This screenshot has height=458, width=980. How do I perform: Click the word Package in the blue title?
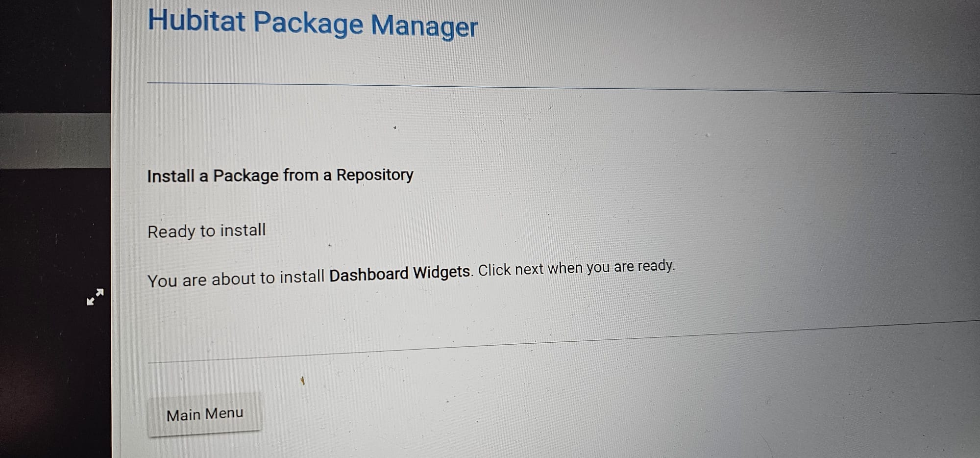click(x=308, y=23)
